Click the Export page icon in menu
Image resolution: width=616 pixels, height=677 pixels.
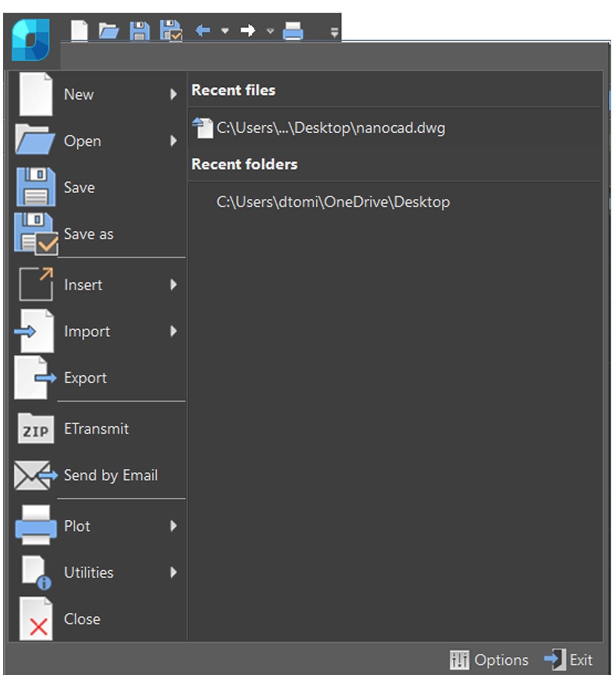pyautogui.click(x=35, y=378)
